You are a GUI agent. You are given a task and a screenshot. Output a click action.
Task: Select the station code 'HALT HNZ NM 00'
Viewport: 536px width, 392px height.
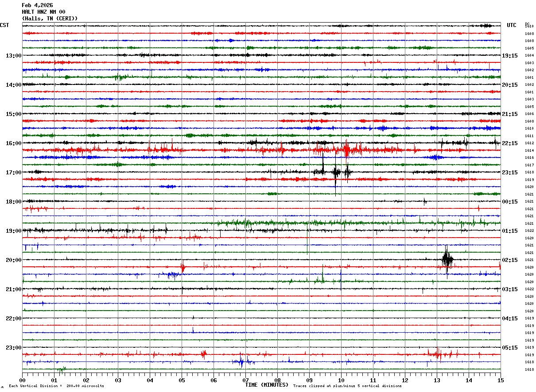pos(43,12)
